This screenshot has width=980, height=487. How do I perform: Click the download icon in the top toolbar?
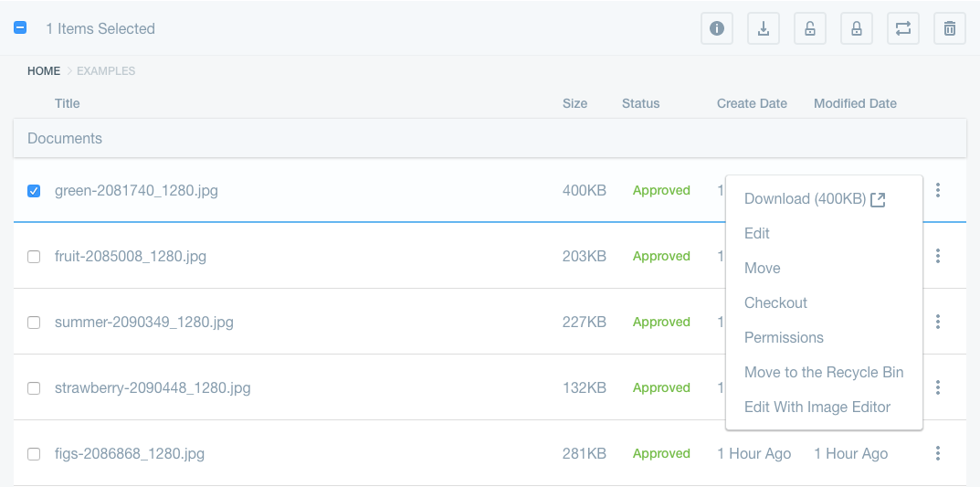pos(764,28)
